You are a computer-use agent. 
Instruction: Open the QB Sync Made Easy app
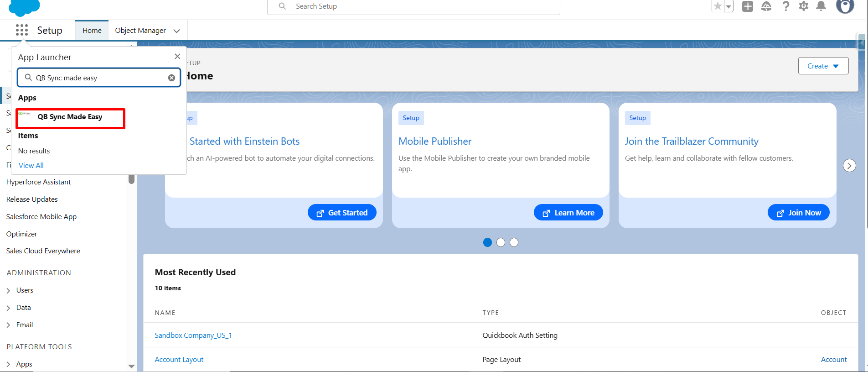[x=70, y=117]
